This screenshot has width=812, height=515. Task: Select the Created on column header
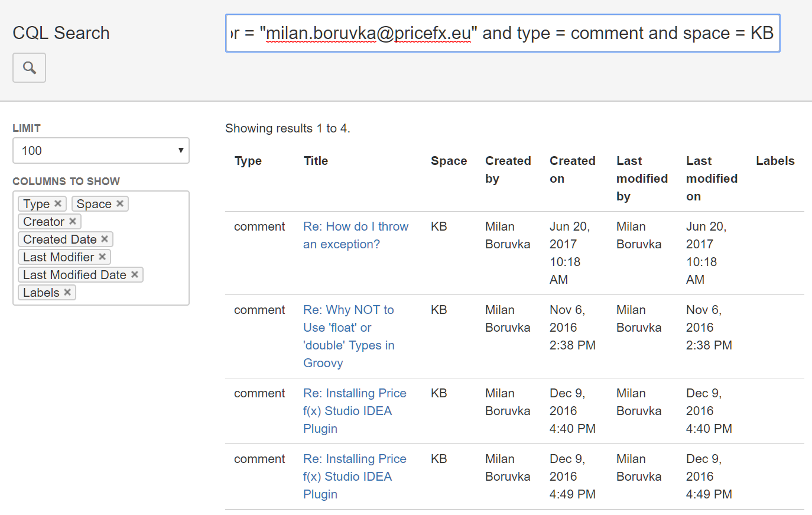[x=572, y=169]
